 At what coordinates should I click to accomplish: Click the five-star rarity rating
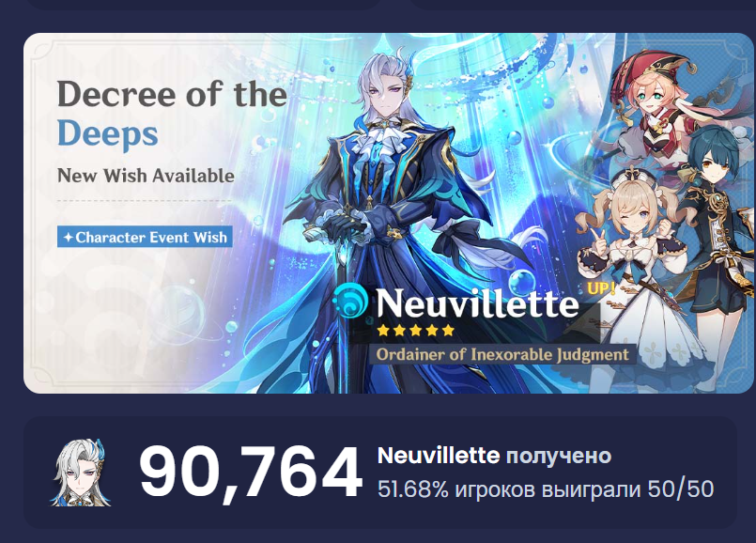point(416,331)
